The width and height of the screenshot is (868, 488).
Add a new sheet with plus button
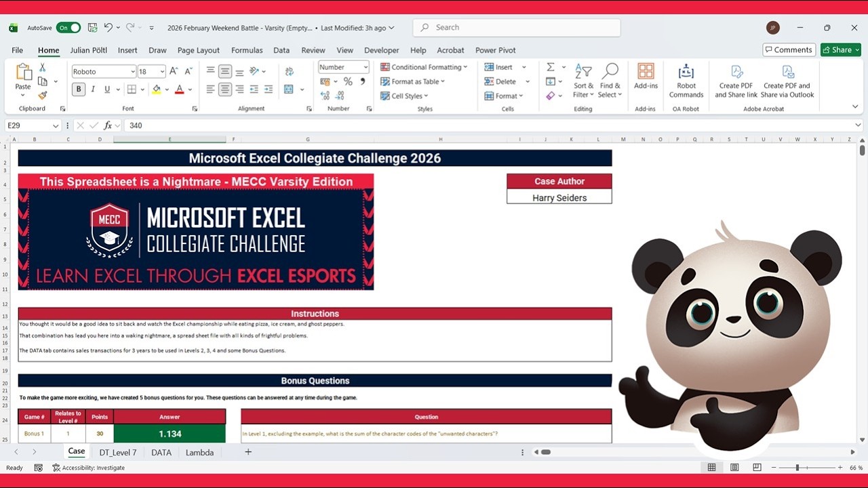(x=248, y=452)
